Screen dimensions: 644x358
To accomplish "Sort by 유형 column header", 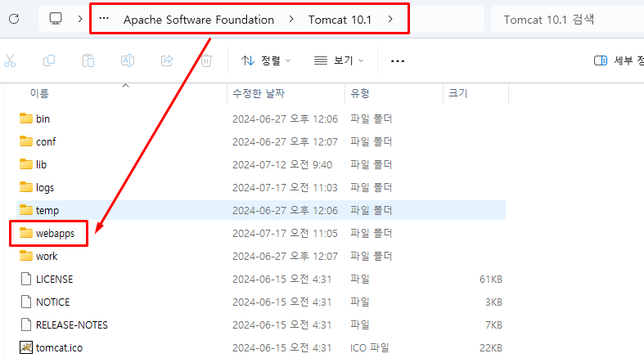I will [x=360, y=93].
